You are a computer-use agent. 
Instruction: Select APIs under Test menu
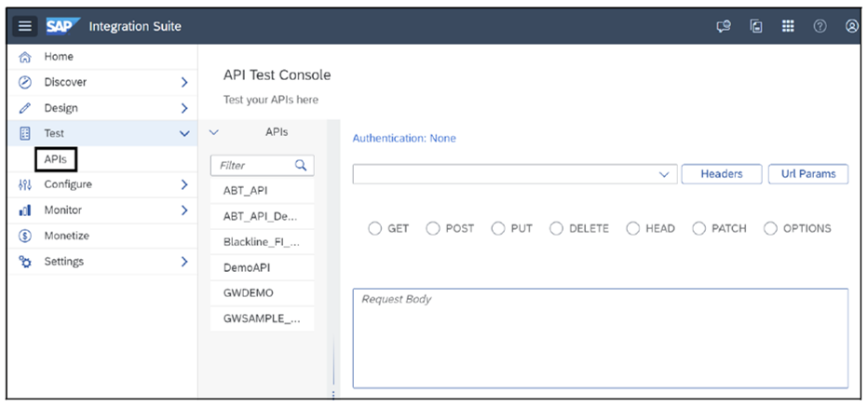55,159
